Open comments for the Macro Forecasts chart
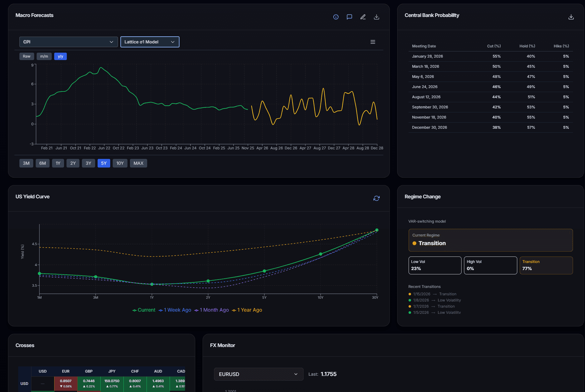Viewport: 585px width, 392px height. click(x=349, y=17)
